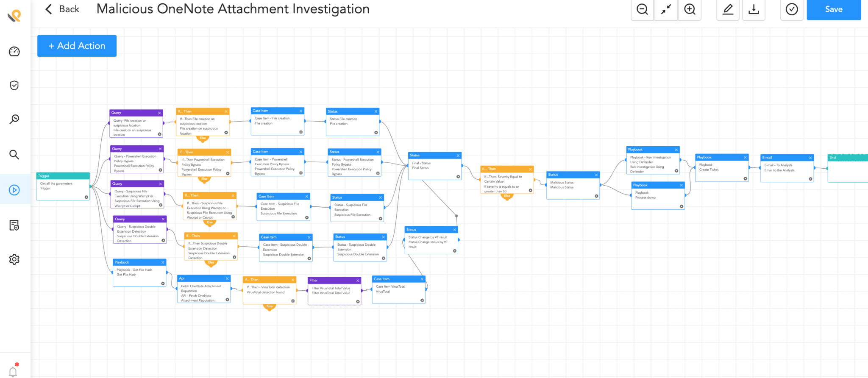Open the settings gear in sidebar
Screen dimensions: 868x378
point(14,259)
